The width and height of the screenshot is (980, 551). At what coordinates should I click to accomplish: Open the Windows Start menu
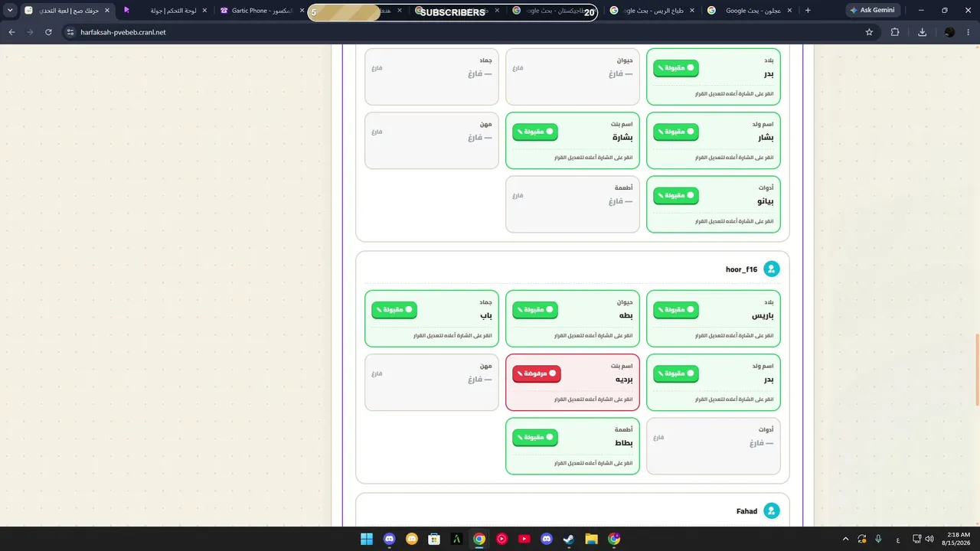pos(366,539)
